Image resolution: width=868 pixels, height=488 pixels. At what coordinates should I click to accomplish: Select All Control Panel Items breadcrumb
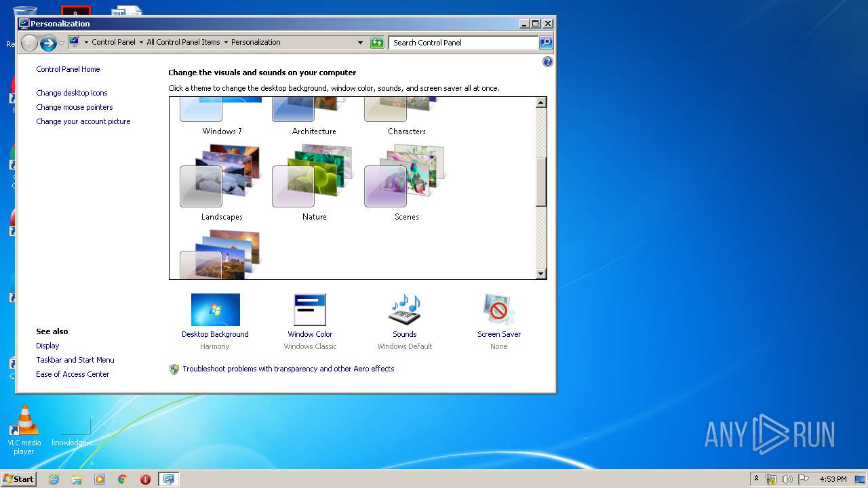coord(183,42)
